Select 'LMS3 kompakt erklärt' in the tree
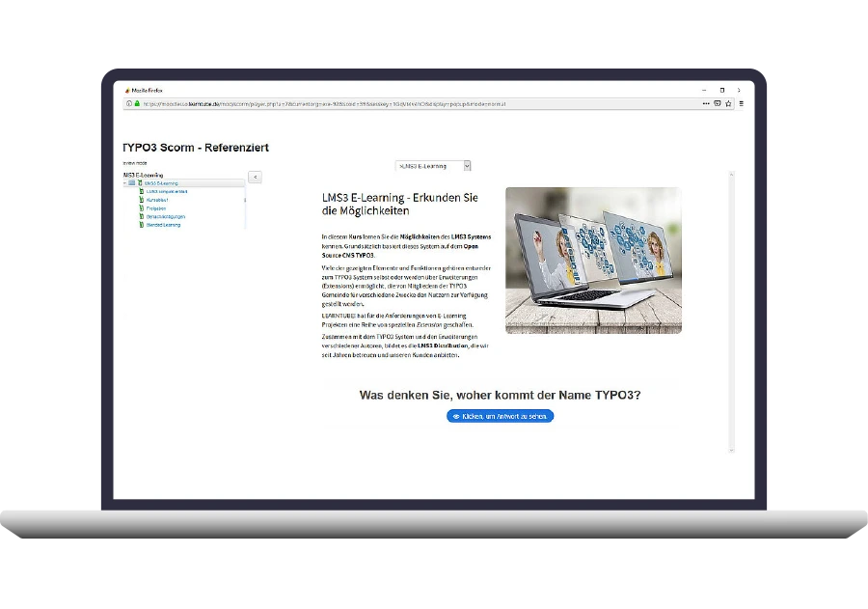 [x=167, y=191]
